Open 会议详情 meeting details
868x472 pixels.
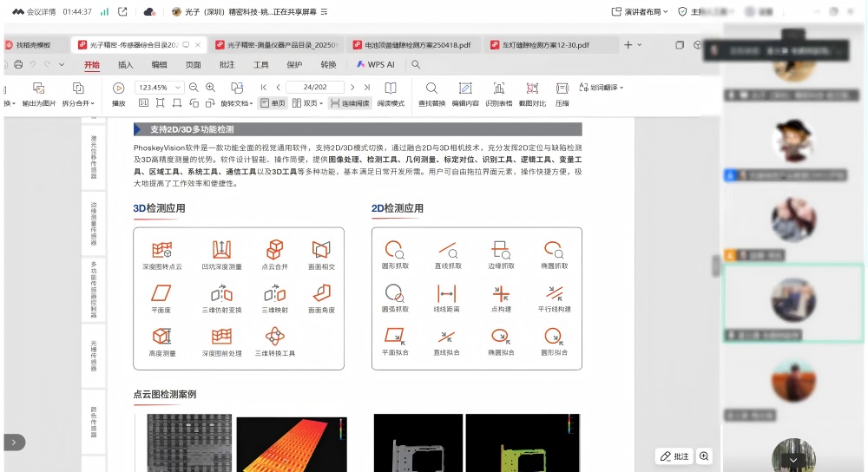tap(34, 11)
